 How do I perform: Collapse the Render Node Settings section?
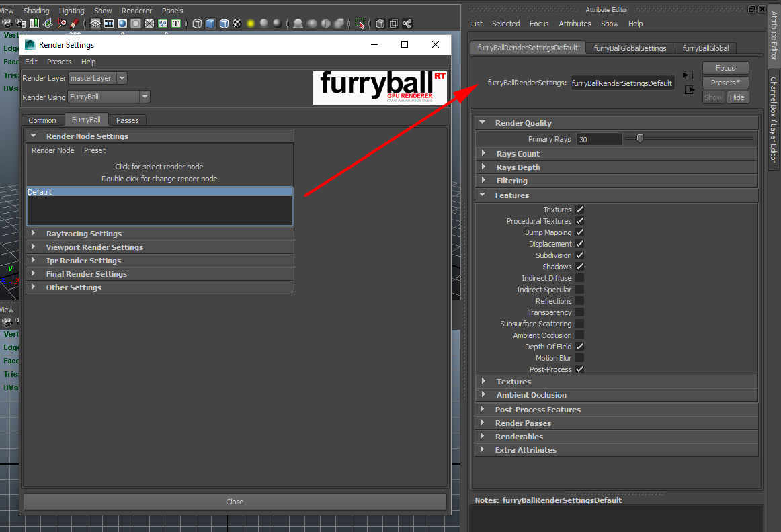160,136
